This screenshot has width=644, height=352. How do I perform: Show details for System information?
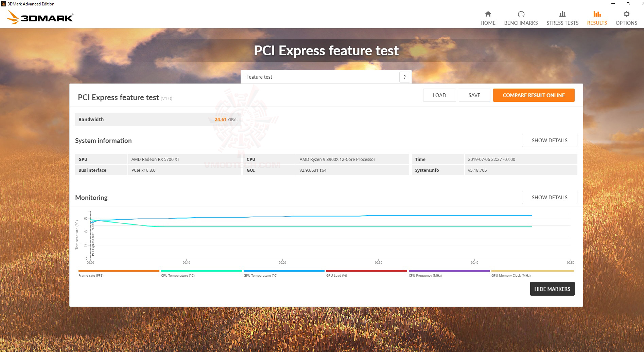[x=550, y=141]
